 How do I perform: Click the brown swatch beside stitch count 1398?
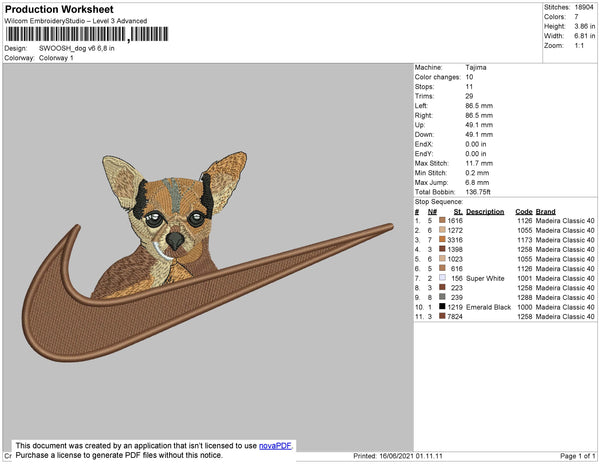click(442, 249)
